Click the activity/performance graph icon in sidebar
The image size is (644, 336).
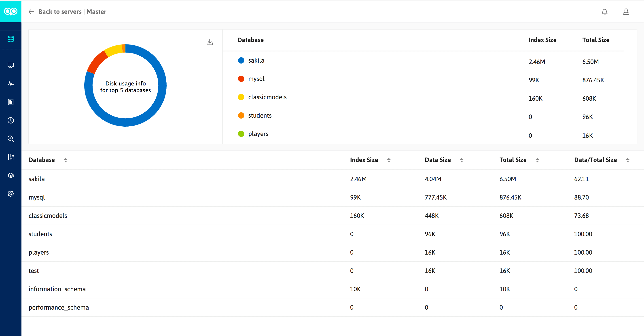point(11,84)
